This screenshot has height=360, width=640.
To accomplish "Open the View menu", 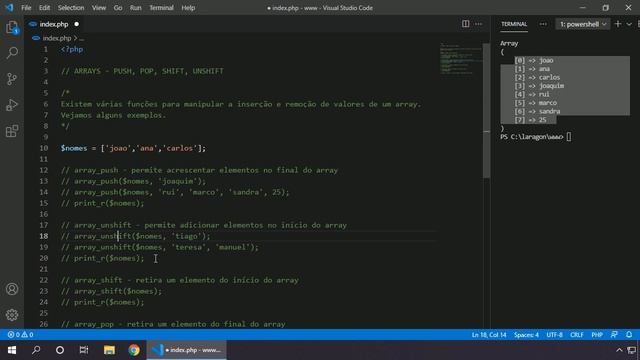I will pos(99,8).
